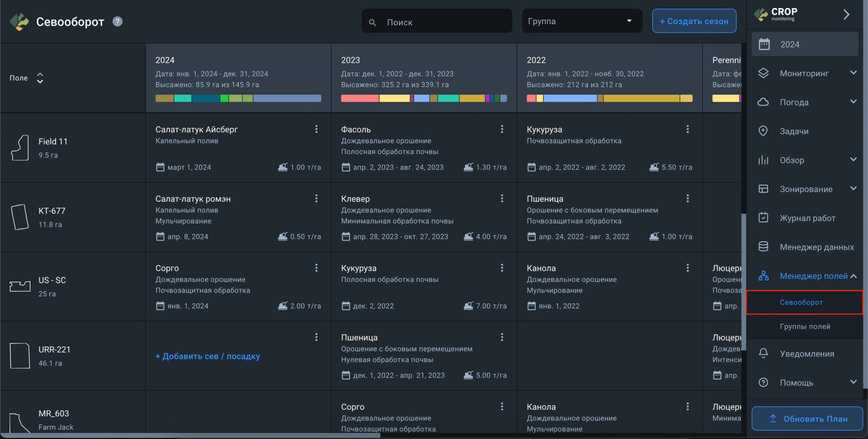868x439 pixels.
Task: Click the calendar icon in the 2024 sidebar item
Action: tap(764, 44)
